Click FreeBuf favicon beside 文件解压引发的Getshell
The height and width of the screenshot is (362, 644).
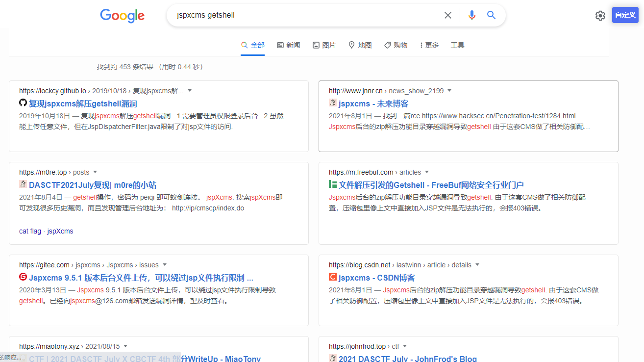click(333, 184)
